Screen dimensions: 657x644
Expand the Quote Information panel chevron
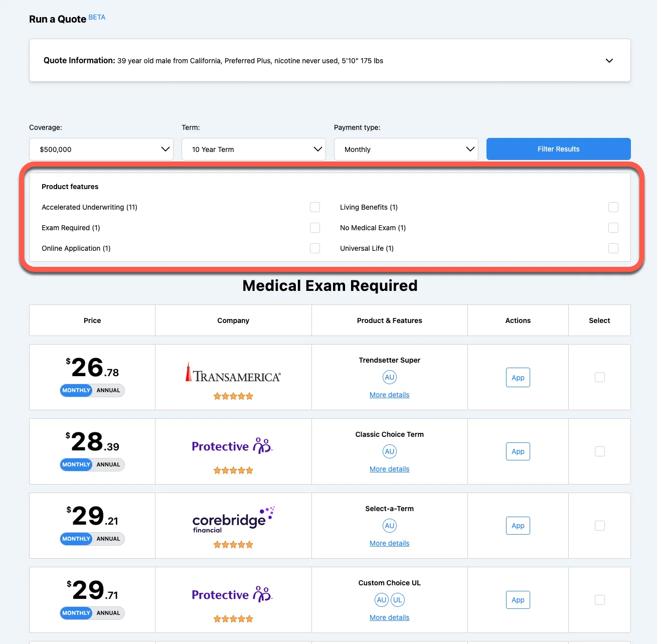609,61
